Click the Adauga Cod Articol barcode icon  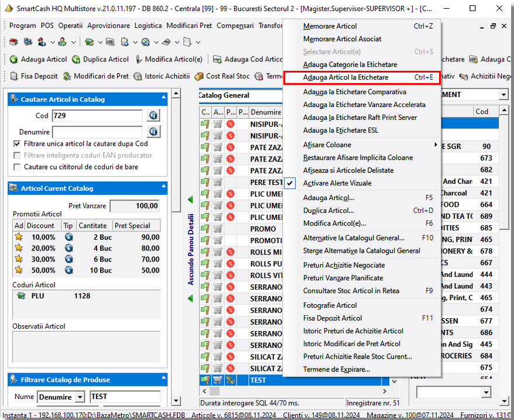pyautogui.click(x=217, y=59)
